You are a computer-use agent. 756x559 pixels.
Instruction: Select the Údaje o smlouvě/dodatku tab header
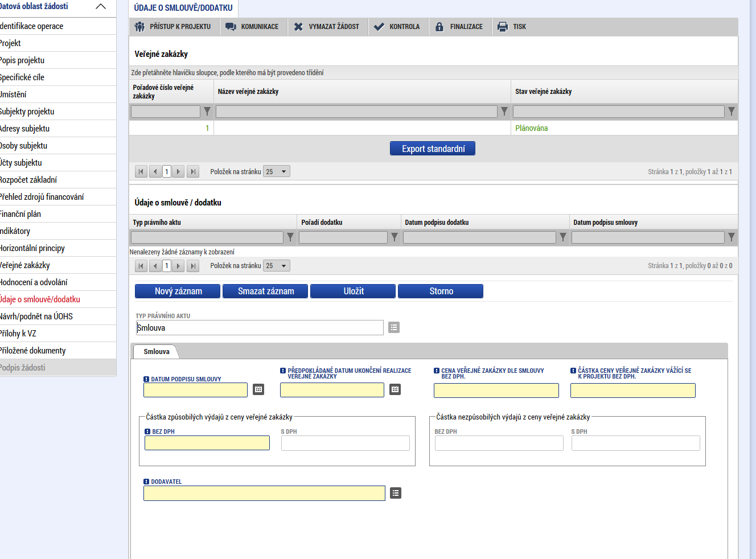click(x=183, y=8)
